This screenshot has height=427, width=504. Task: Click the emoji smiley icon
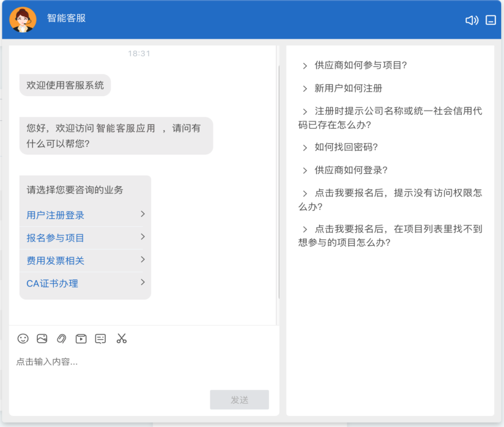click(x=23, y=338)
